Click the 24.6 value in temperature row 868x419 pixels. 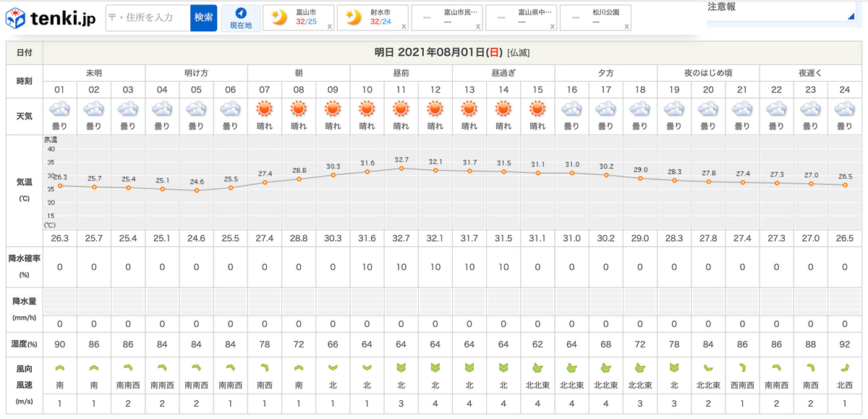click(x=196, y=237)
